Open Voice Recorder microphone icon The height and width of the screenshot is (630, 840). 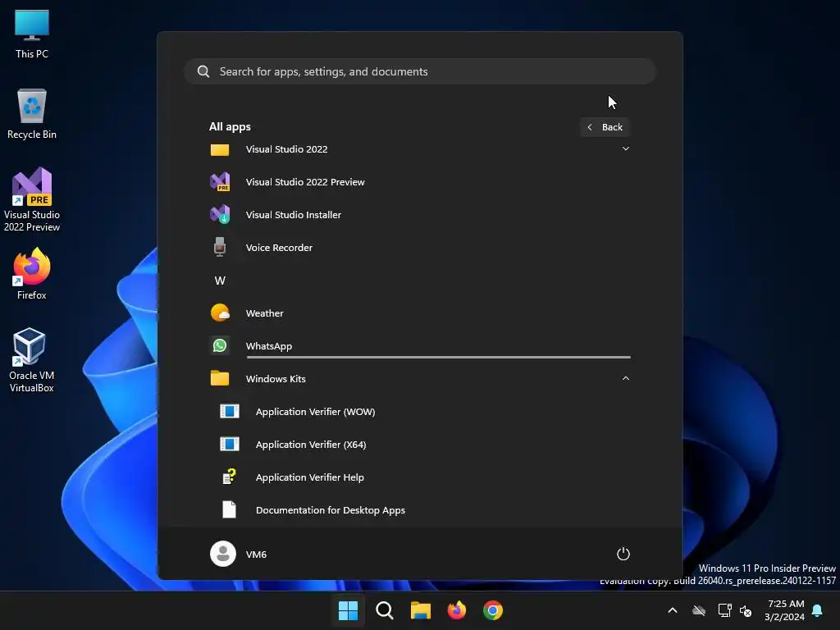(x=220, y=248)
